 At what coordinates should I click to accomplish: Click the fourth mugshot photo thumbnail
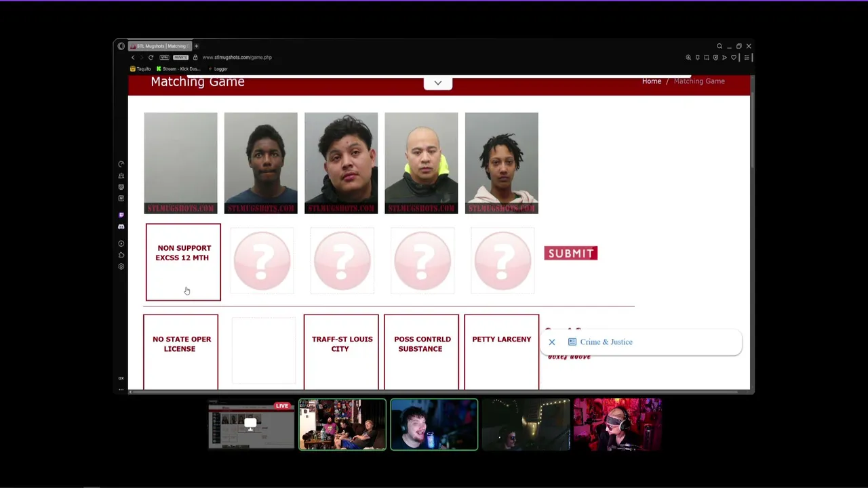tap(421, 163)
